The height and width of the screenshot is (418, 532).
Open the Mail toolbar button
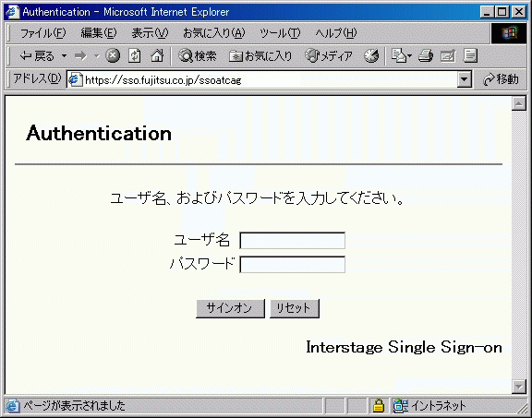pos(402,55)
